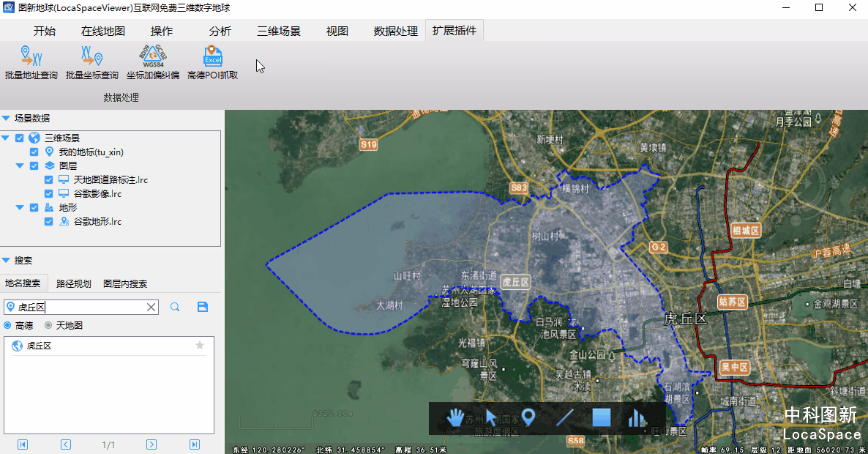
Task: Select the hand pan tool on map toolbar
Action: pos(455,417)
